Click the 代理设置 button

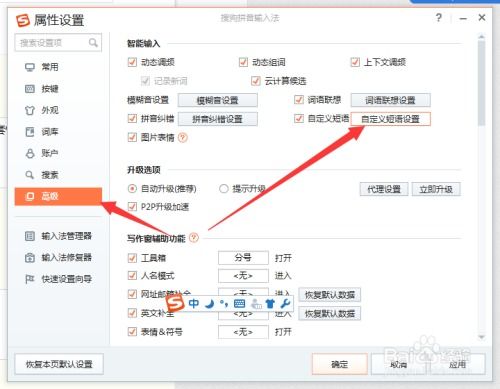click(384, 189)
